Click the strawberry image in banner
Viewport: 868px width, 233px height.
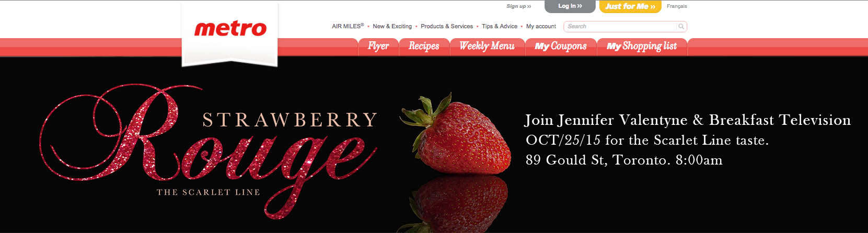(455, 136)
